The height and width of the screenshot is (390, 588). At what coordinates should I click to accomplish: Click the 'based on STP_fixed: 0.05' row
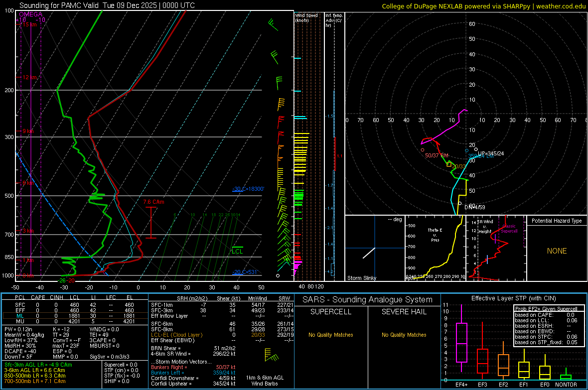click(x=546, y=342)
